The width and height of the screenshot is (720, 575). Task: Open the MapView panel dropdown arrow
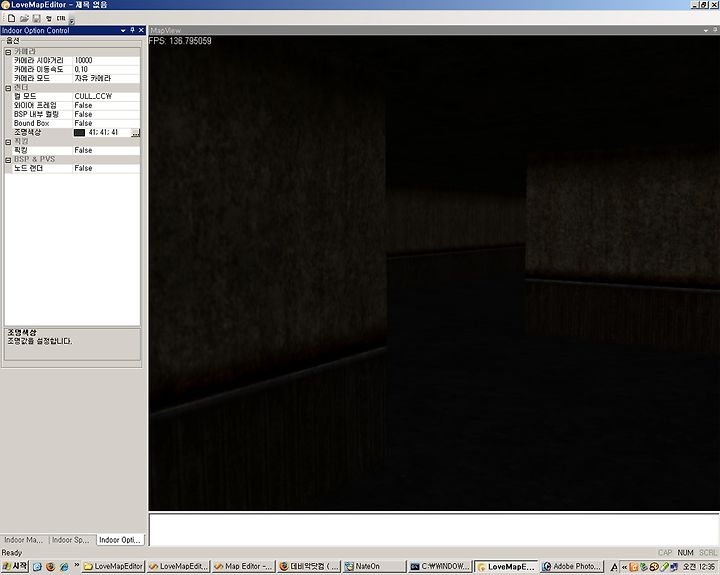706,30
